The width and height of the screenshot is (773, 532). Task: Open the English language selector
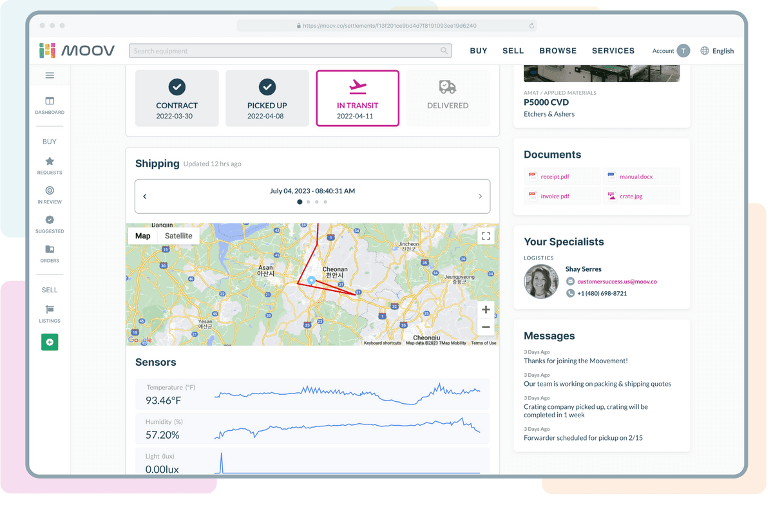717,51
